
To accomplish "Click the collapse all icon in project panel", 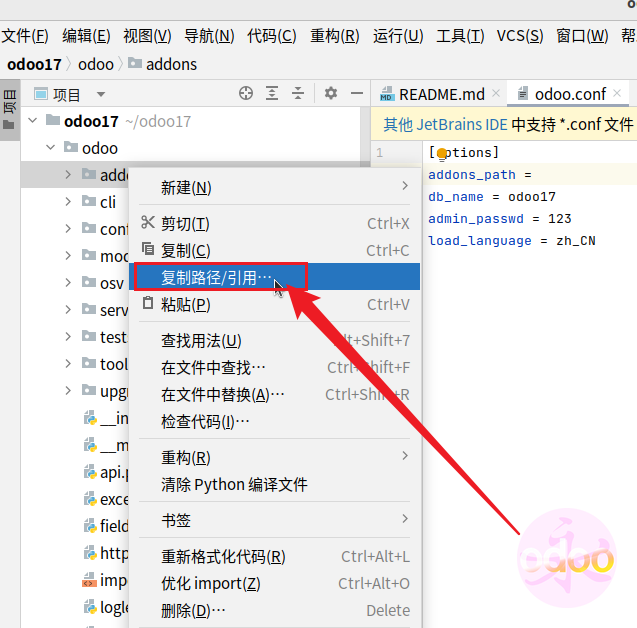I will coord(298,94).
